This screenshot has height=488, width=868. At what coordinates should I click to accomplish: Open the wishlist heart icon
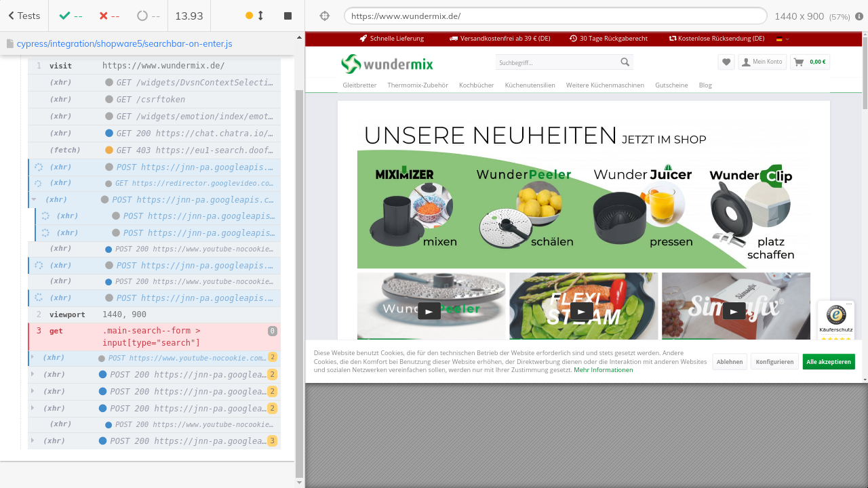(x=726, y=62)
